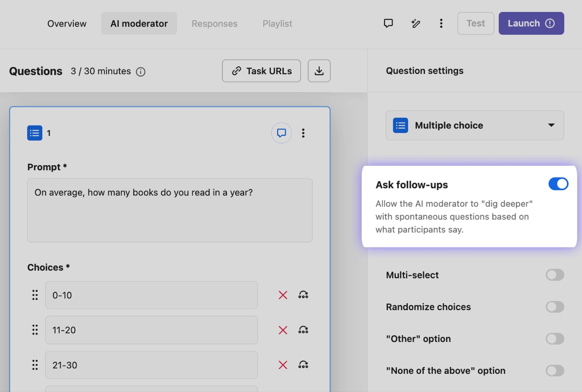The image size is (582, 392).
Task: Open Task URLs
Action: 261,71
